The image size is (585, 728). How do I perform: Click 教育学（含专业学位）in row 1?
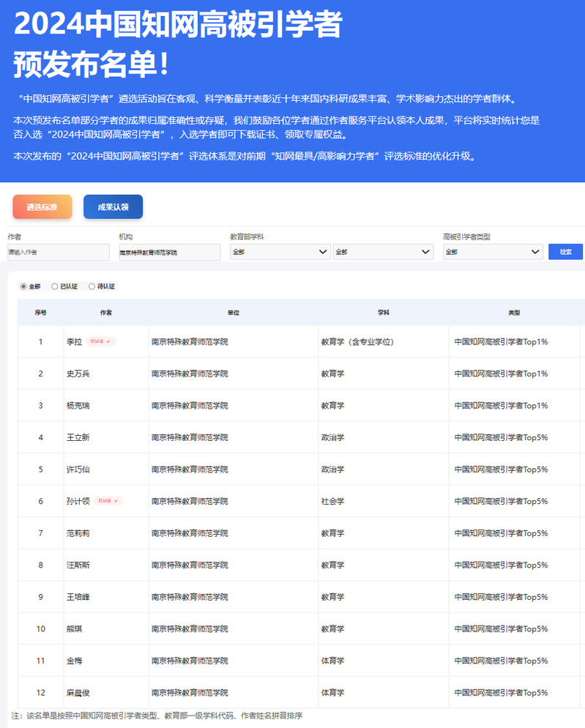(x=357, y=342)
